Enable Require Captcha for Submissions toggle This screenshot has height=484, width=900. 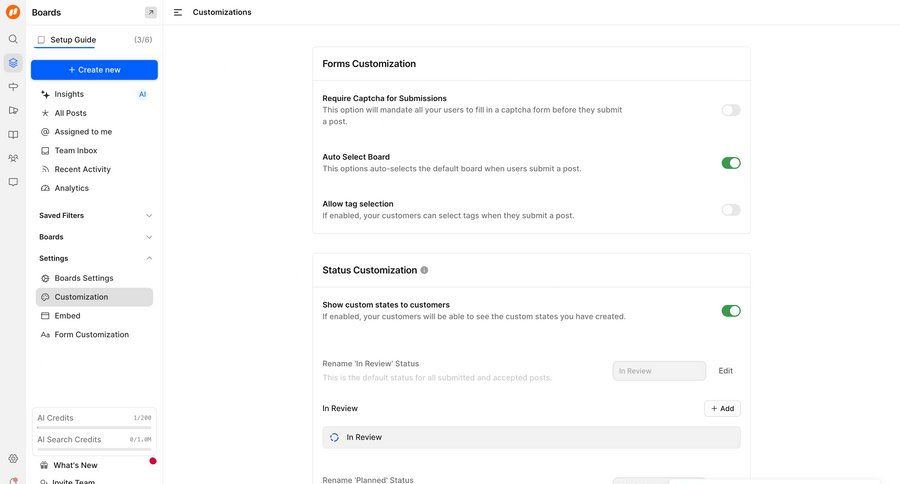point(731,110)
